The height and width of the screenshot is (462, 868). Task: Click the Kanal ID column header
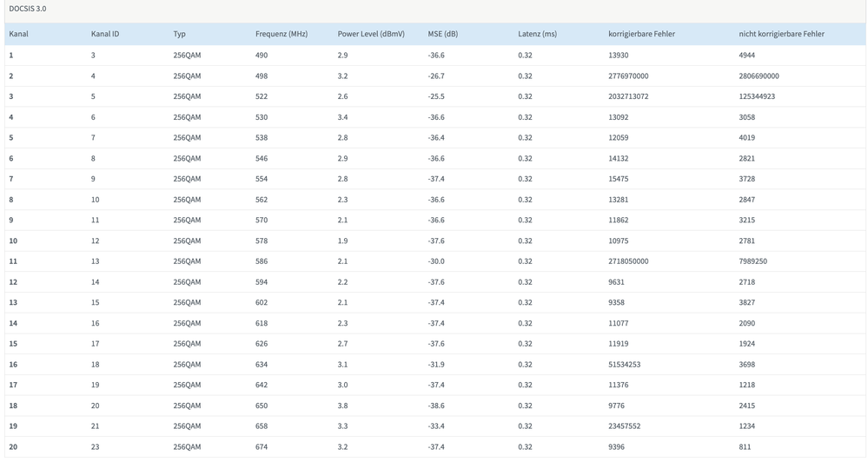(105, 34)
